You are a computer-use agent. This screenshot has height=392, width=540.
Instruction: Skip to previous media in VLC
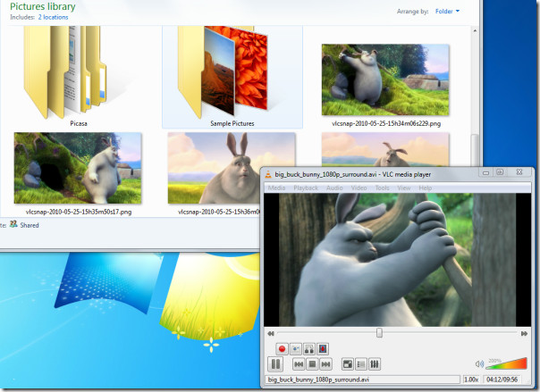(x=299, y=364)
